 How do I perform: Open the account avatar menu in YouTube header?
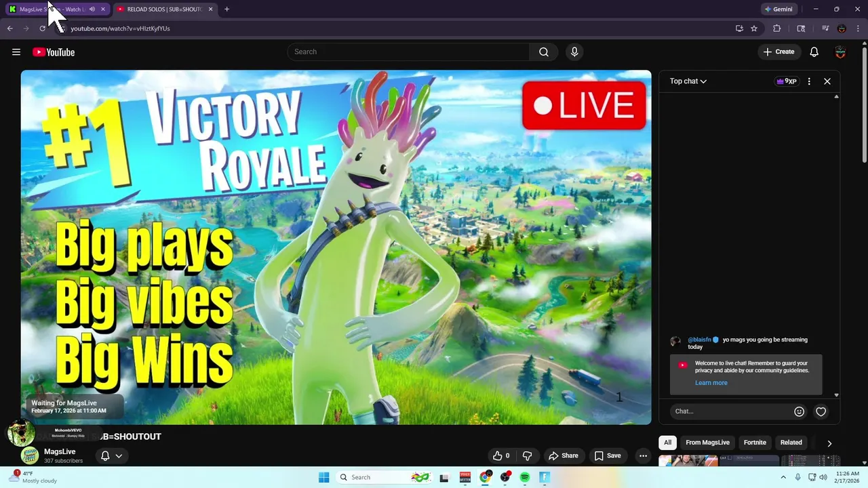tap(840, 52)
